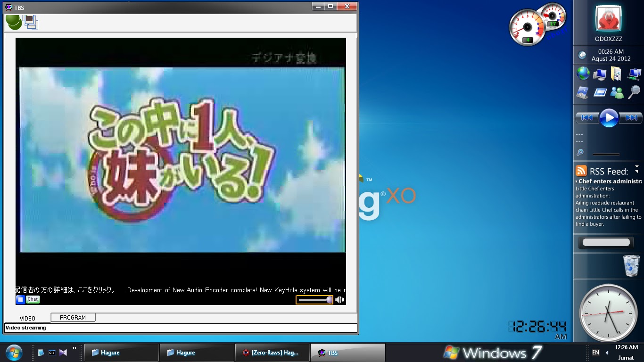
Task: Launch Visual Studio from quick launch
Action: [x=63, y=353]
